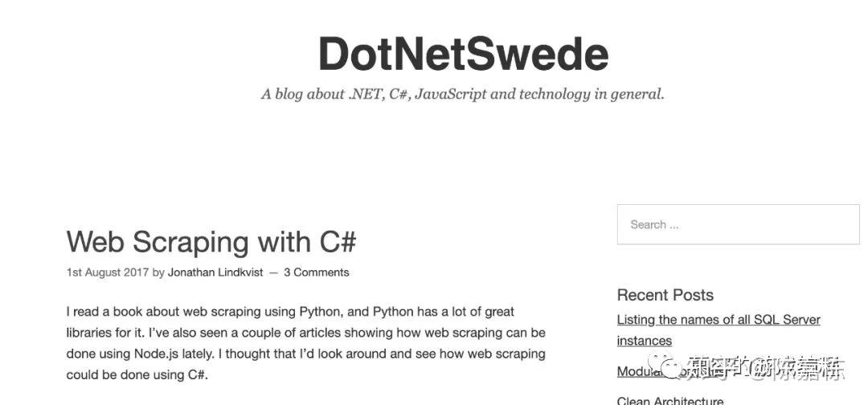Open the "Clean Architecture" recent post
The image size is (868, 405).
(x=669, y=400)
